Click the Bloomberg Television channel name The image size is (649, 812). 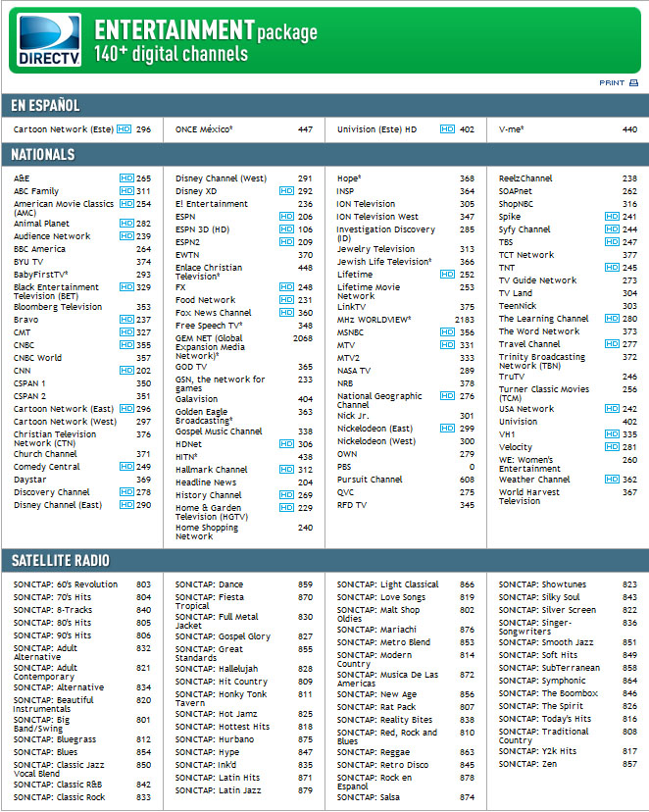coord(58,307)
